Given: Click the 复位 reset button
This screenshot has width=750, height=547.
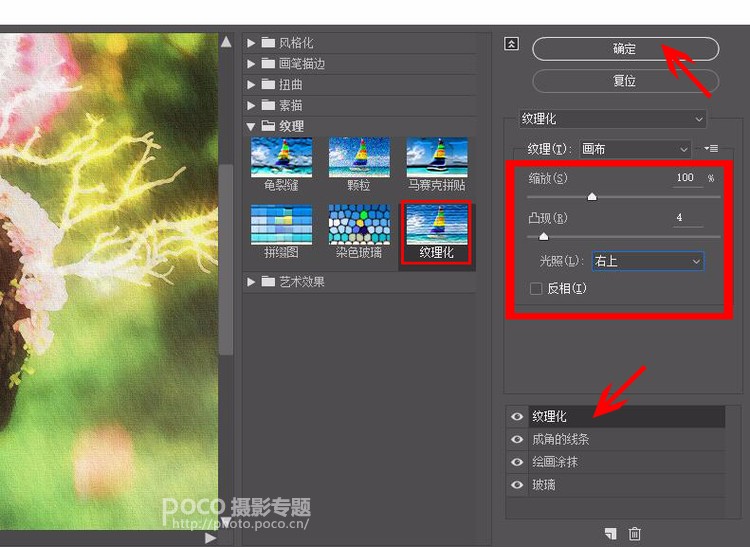Looking at the screenshot, I should (x=625, y=81).
